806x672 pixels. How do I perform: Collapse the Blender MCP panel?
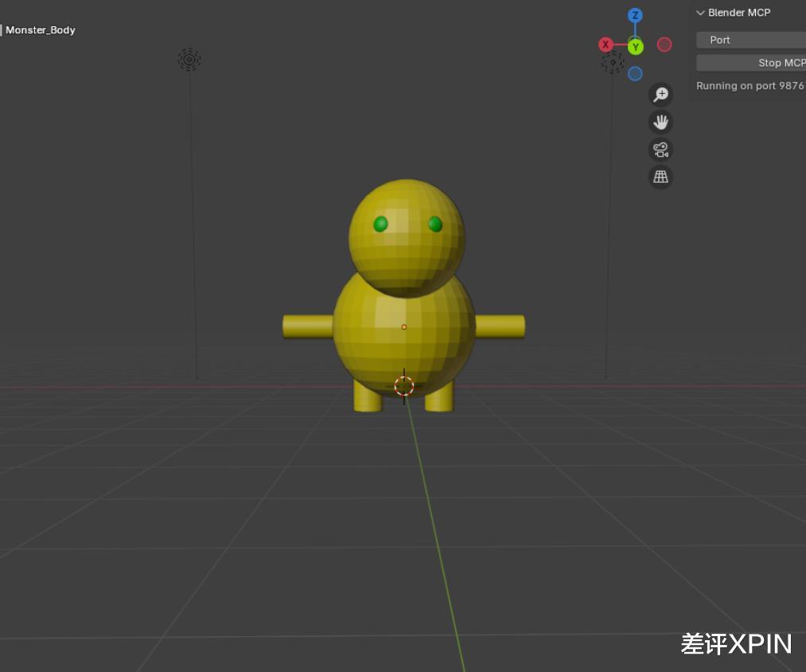tap(701, 13)
